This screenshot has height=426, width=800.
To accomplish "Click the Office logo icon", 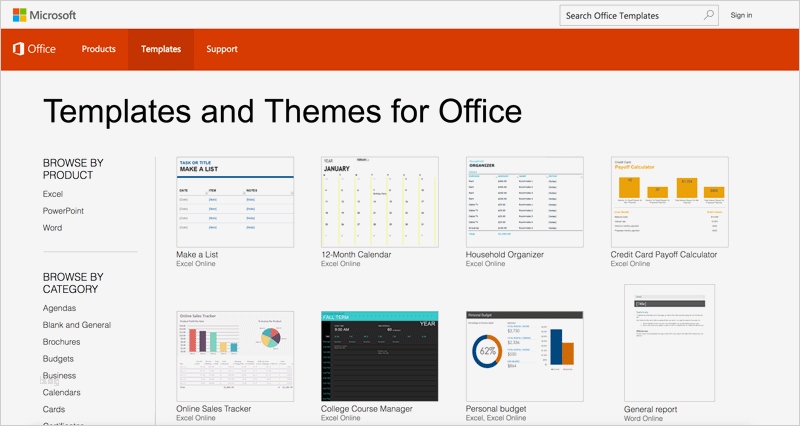I will pos(18,49).
